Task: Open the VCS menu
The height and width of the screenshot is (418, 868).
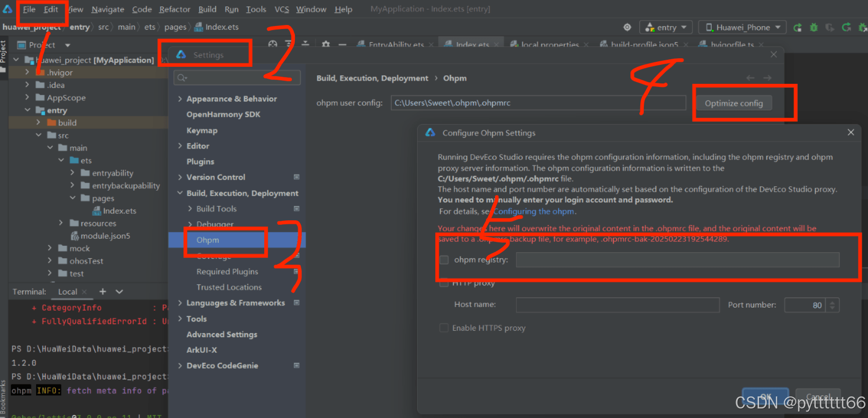Action: pyautogui.click(x=281, y=9)
